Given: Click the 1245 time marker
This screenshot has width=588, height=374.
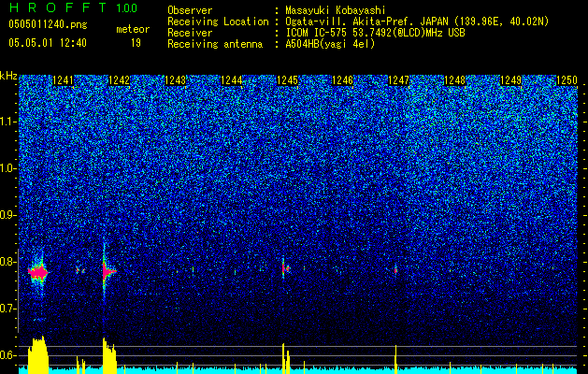Looking at the screenshot, I should [287, 80].
